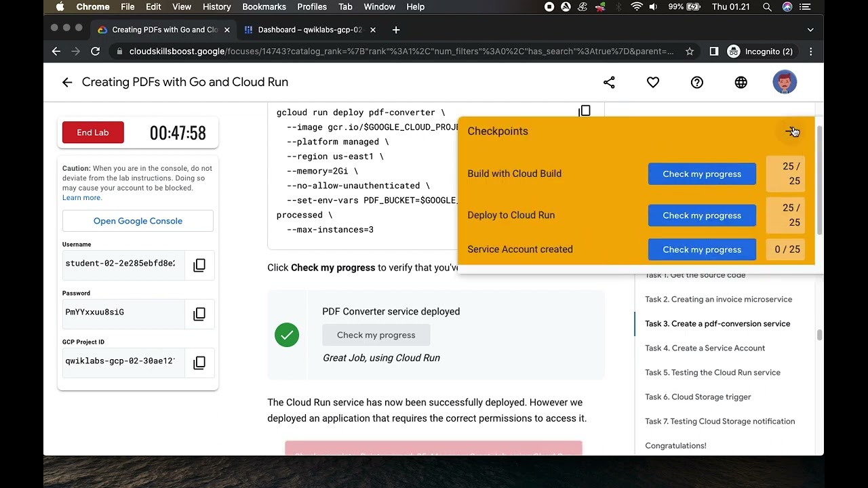Click the page vertical scrollbar
This screenshot has width=868, height=488.
tap(819, 335)
